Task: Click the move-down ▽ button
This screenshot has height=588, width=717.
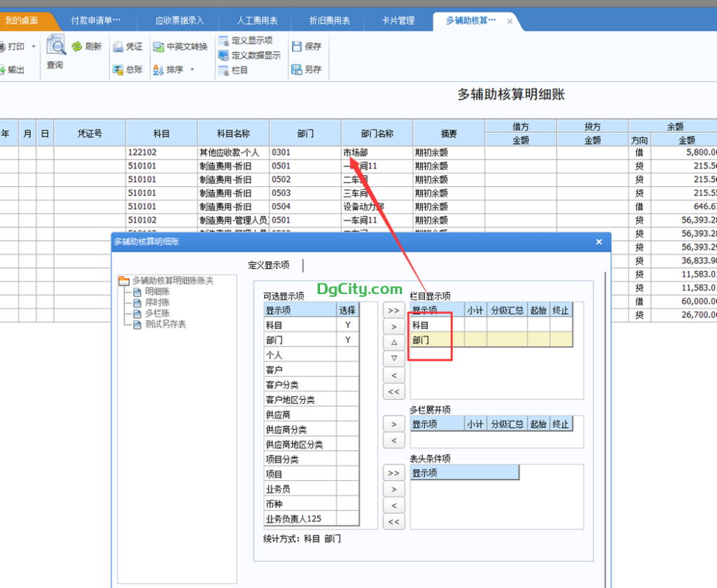Action: coord(394,358)
